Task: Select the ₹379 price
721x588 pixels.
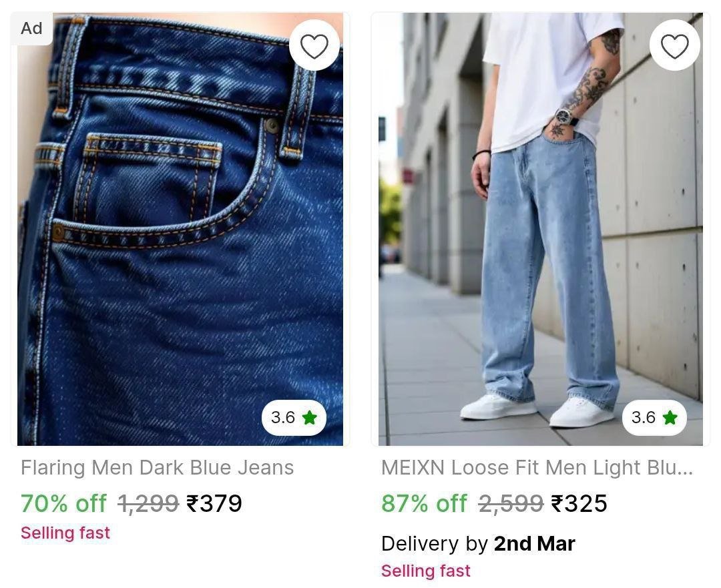Action: coord(214,503)
